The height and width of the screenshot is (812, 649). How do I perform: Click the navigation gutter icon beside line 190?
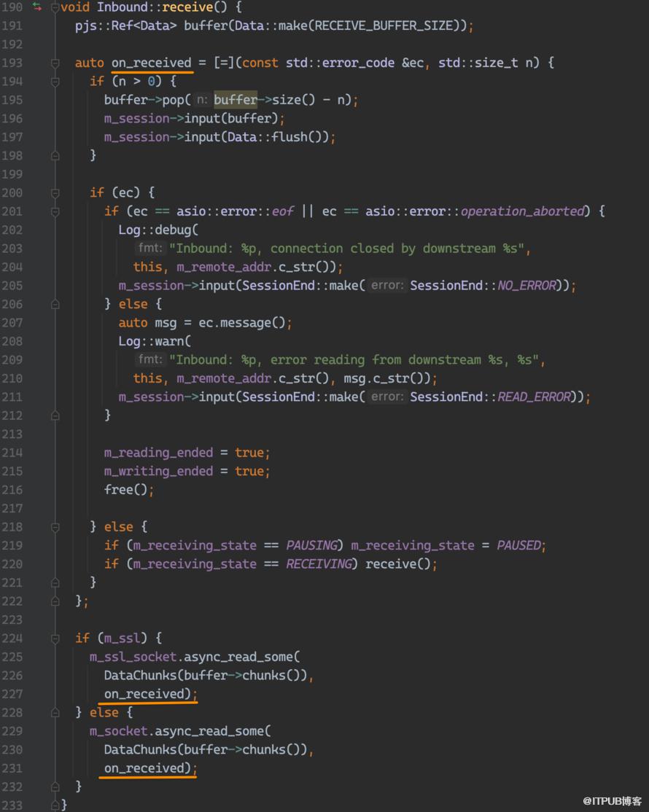[x=36, y=7]
